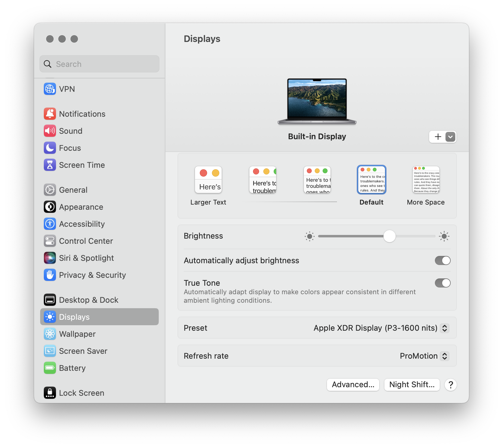Click the Accessibility figure icon
503x448 pixels.
(50, 224)
